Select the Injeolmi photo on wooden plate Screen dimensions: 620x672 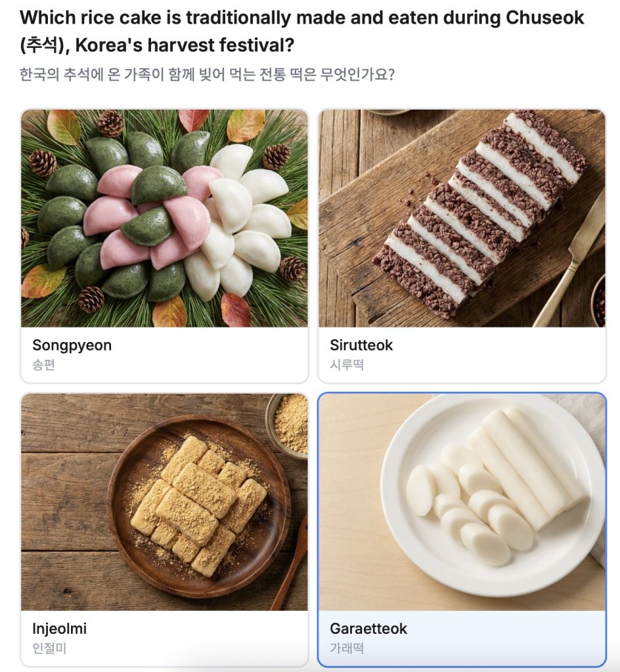(164, 502)
